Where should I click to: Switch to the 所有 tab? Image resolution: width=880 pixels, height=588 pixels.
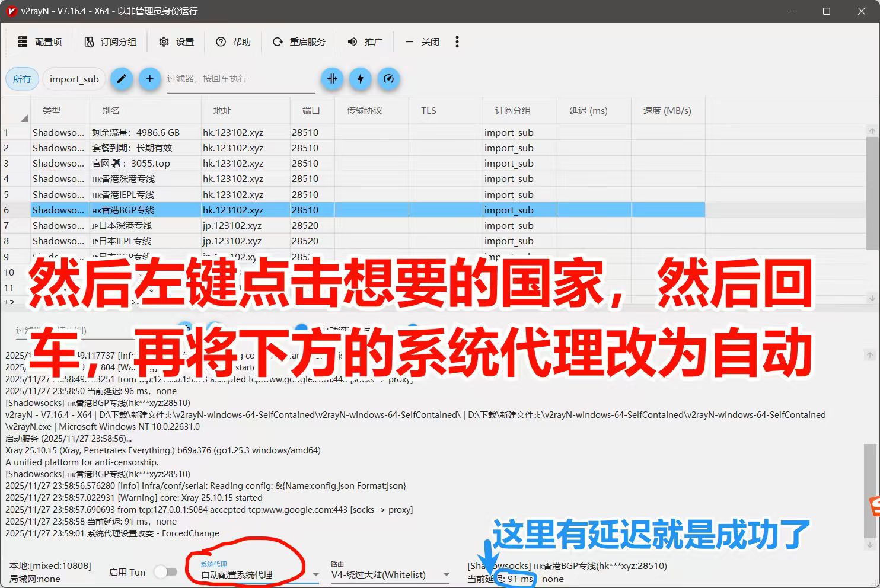pyautogui.click(x=22, y=79)
